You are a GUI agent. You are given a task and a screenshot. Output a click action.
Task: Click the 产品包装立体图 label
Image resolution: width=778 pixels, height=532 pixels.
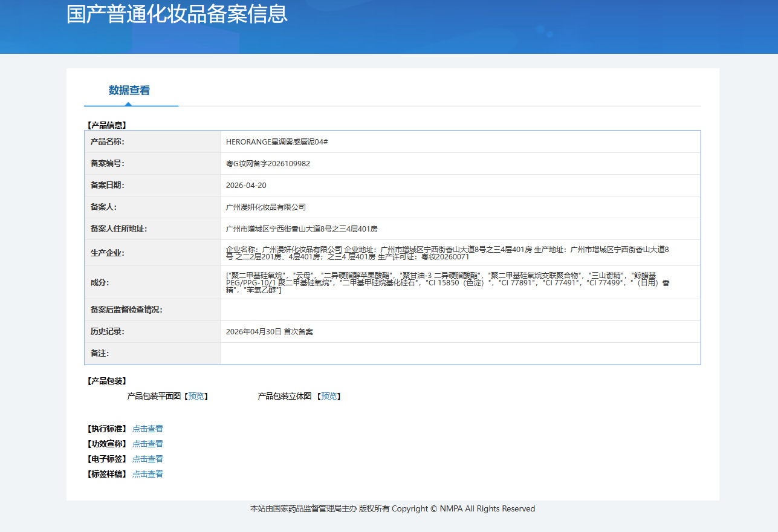click(285, 397)
